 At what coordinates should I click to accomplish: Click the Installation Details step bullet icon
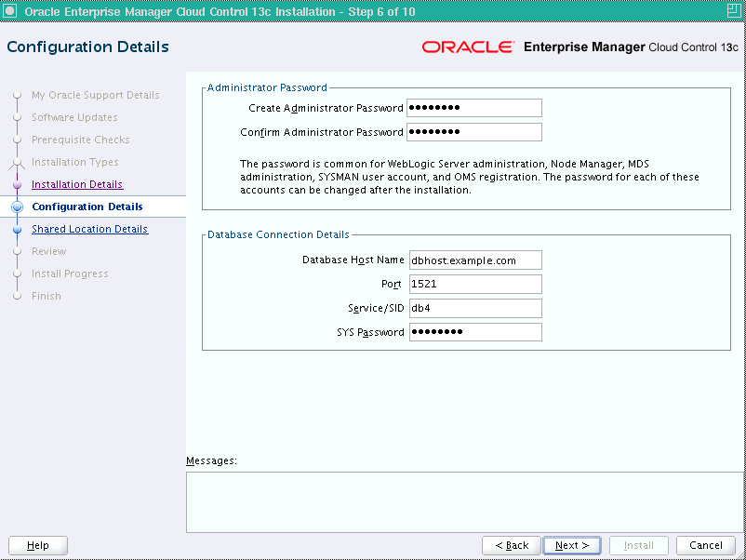coord(17,184)
